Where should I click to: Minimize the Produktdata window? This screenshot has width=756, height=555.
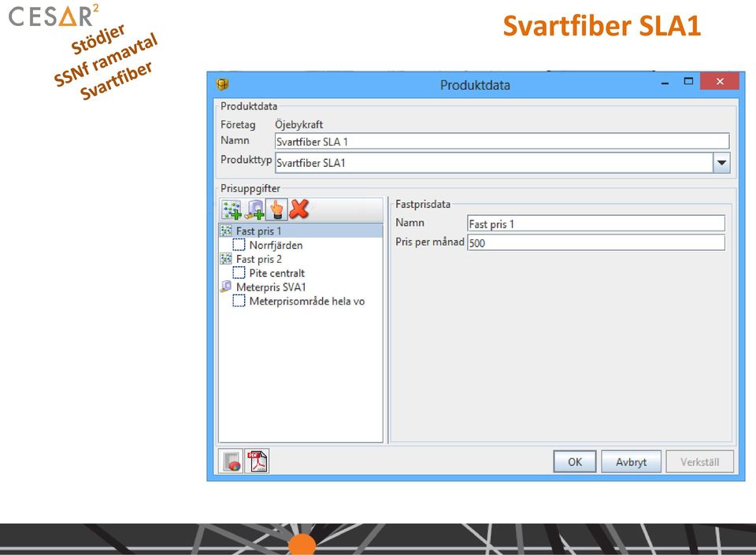point(665,83)
